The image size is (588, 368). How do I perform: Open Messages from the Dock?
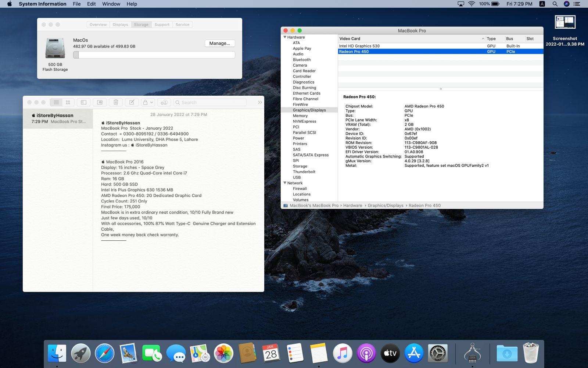pos(176,353)
